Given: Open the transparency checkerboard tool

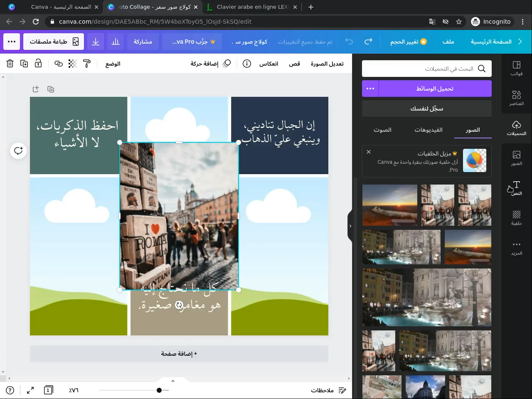Looking at the screenshot, I should pos(72,64).
